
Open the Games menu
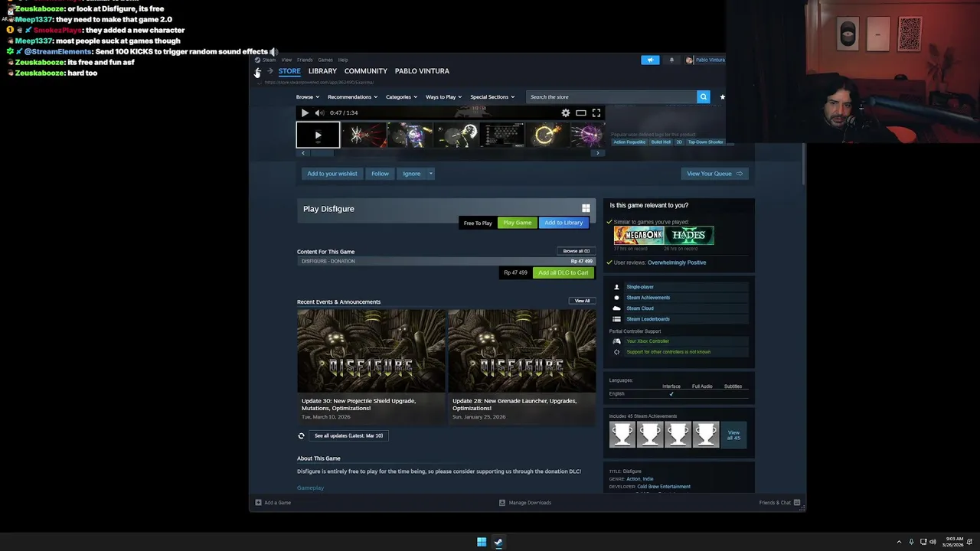[325, 60]
